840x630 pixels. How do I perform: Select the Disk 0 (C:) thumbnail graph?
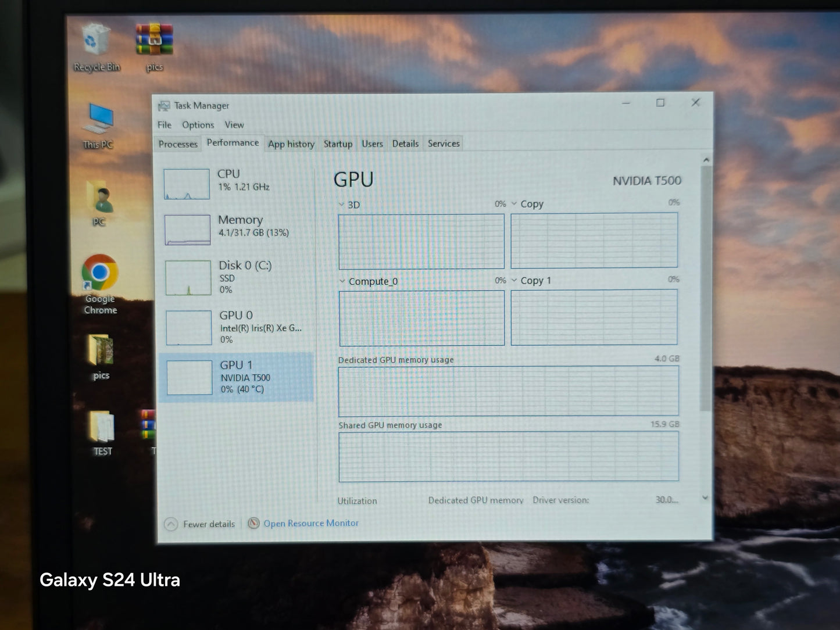coord(188,277)
